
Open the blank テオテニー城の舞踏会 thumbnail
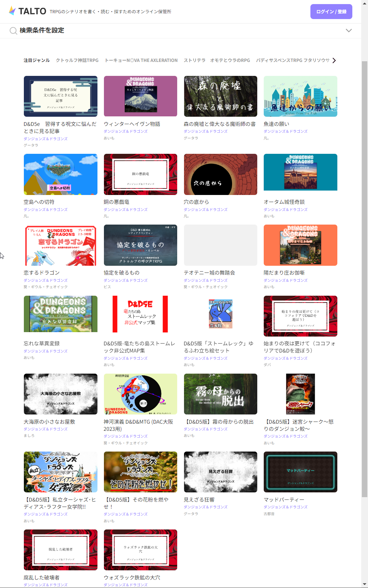tap(220, 245)
